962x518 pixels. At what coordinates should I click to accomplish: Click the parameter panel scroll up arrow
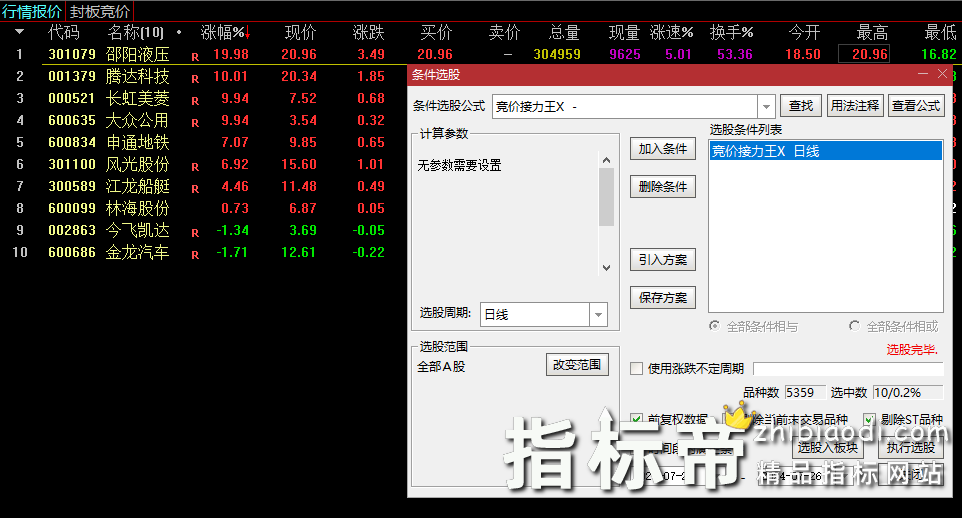pos(606,160)
